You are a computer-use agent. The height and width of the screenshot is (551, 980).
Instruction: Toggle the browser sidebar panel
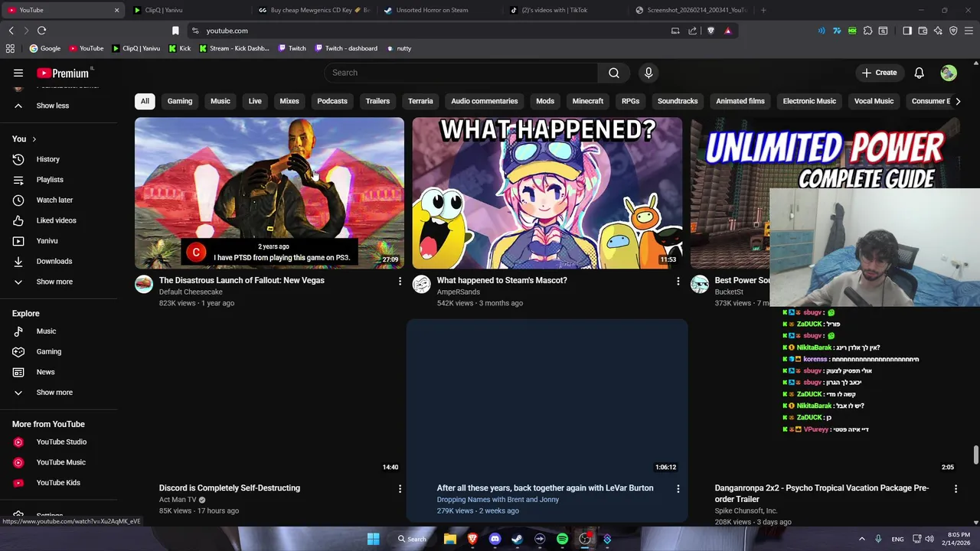907,31
